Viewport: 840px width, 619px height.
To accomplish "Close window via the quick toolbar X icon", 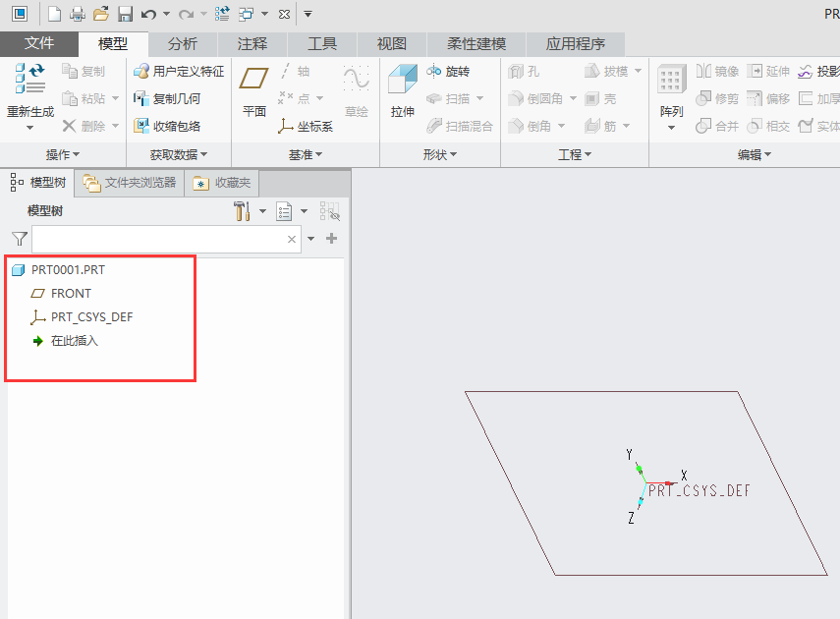I will click(x=284, y=14).
